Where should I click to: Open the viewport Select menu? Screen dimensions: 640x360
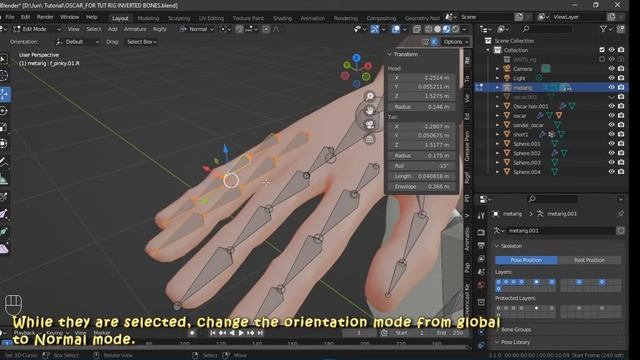pyautogui.click(x=93, y=29)
